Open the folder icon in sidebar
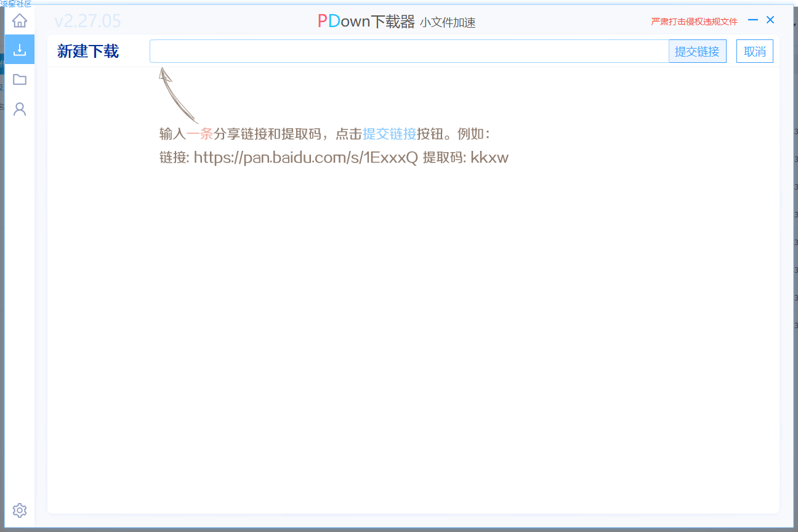Viewport: 798px width, 532px height. (x=20, y=79)
